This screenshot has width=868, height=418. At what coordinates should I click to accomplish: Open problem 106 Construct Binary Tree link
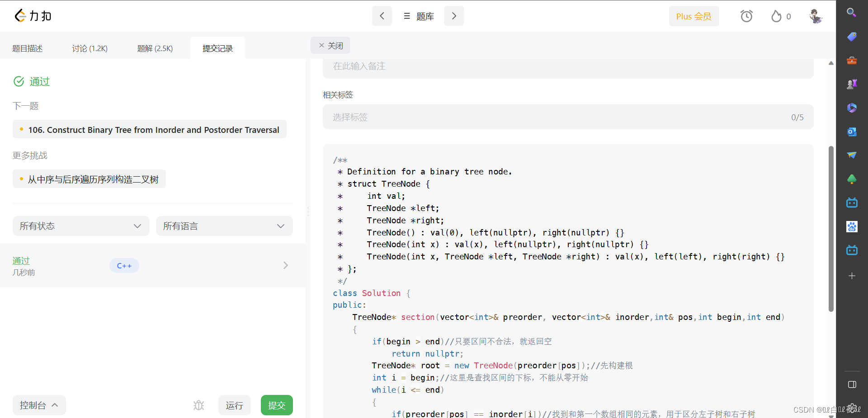[154, 130]
